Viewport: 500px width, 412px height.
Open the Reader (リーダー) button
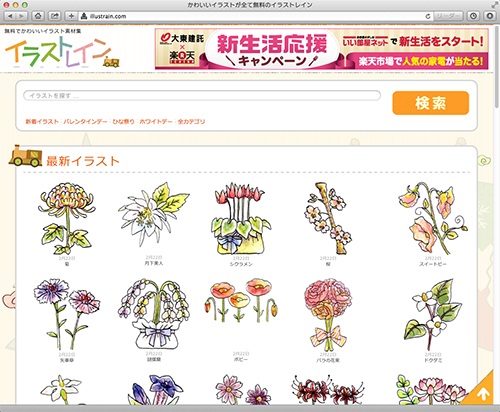point(448,16)
